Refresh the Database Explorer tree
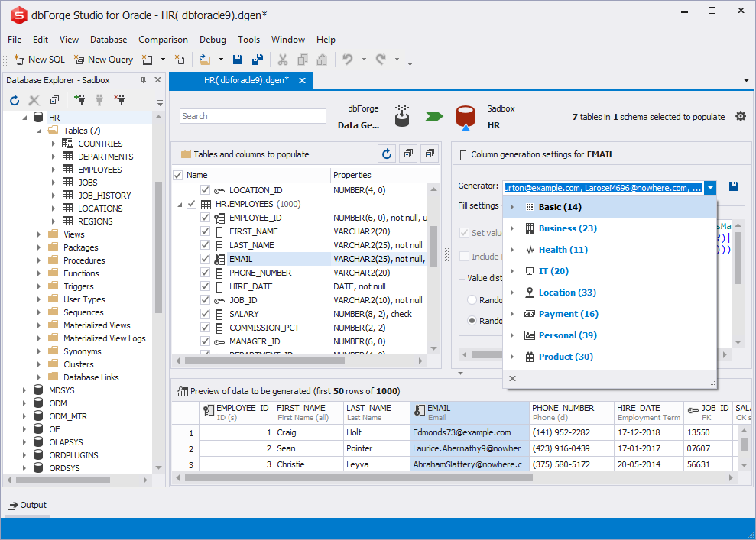This screenshot has height=540, width=756. click(15, 100)
